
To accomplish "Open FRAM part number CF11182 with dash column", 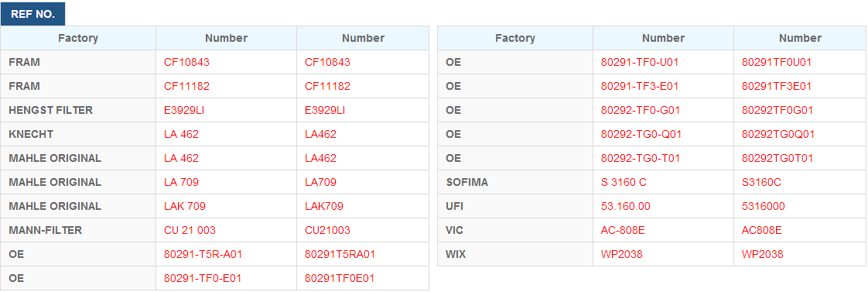I will click(x=186, y=87).
